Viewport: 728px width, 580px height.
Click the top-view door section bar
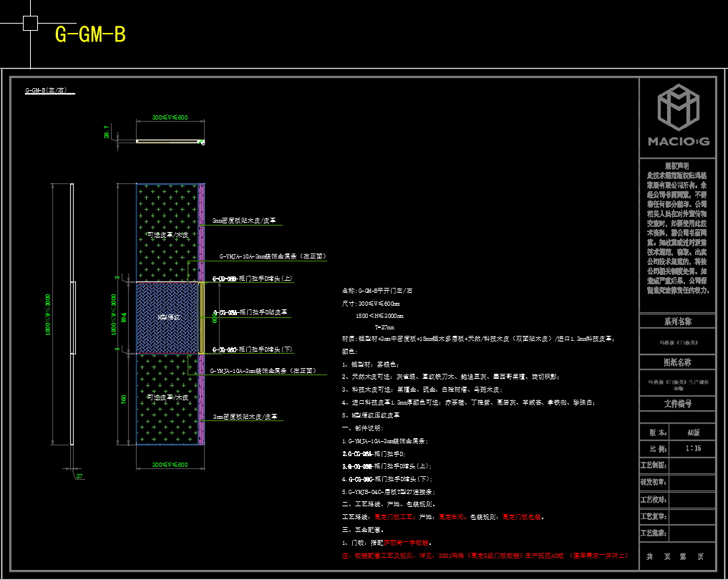click(168, 142)
